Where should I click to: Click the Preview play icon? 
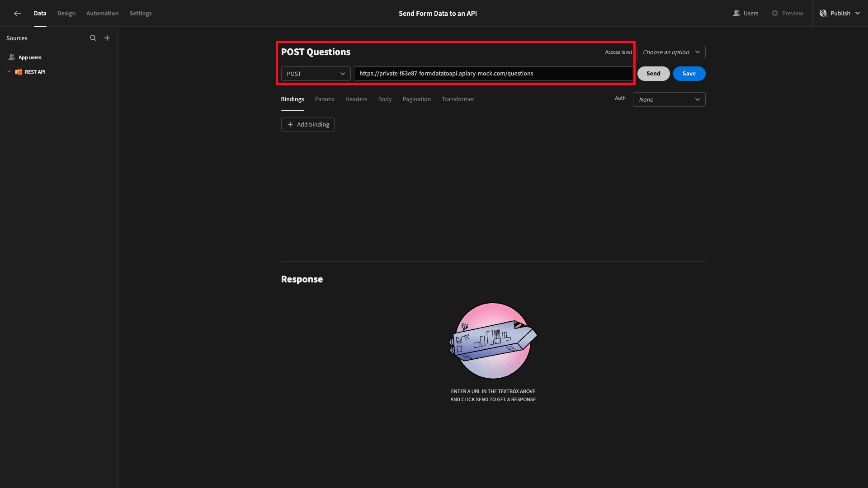point(775,14)
